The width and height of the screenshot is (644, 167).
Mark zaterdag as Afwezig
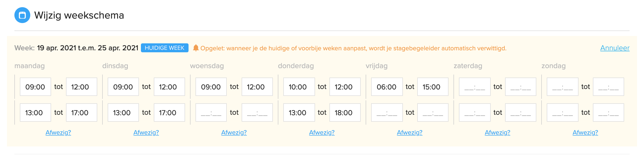[497, 133]
